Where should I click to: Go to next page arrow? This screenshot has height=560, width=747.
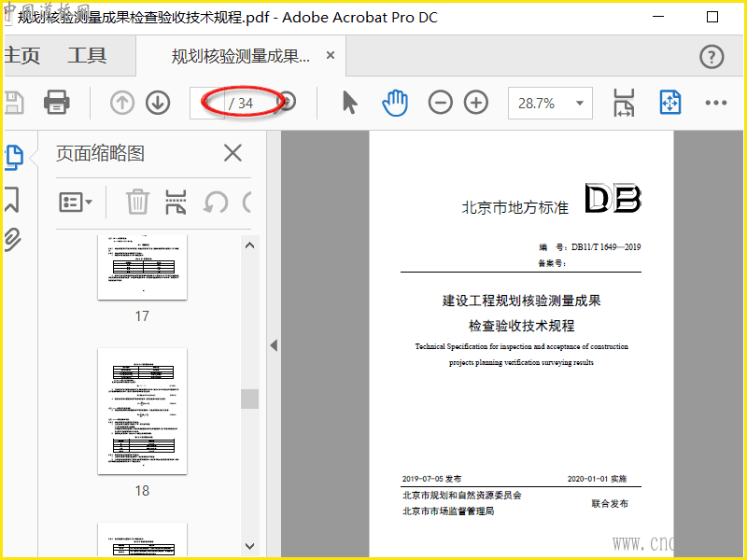pos(158,103)
